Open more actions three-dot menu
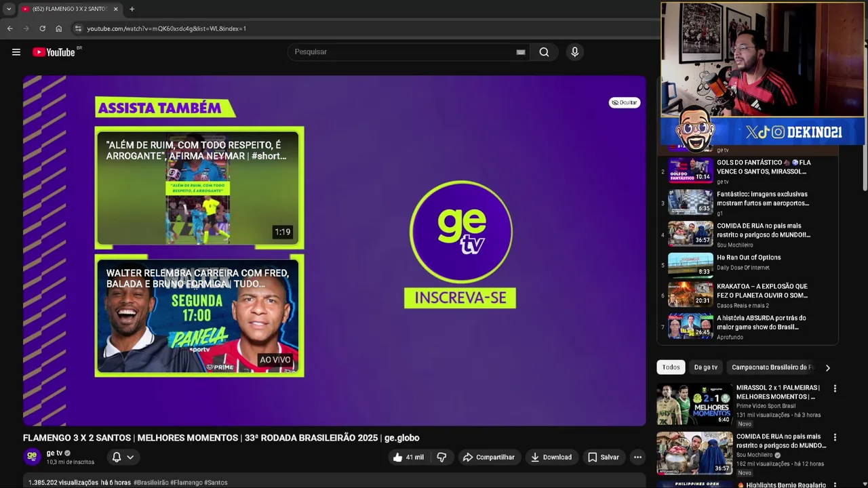This screenshot has height=488, width=868. click(637, 457)
